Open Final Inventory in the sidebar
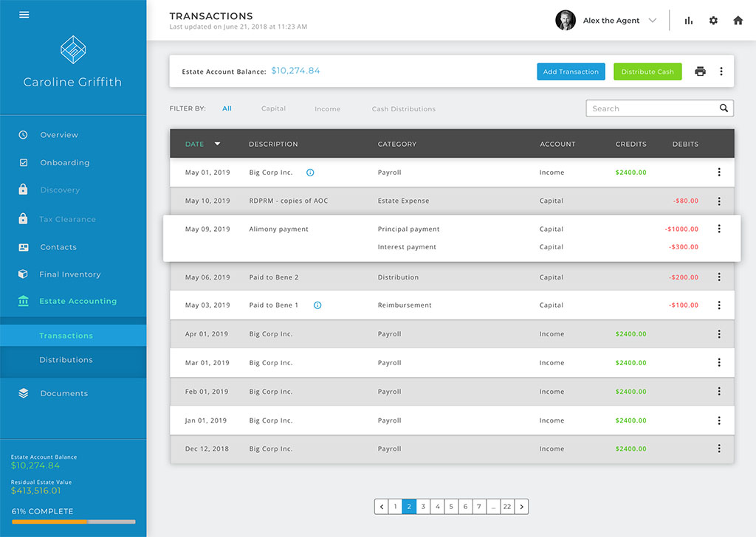 tap(69, 274)
